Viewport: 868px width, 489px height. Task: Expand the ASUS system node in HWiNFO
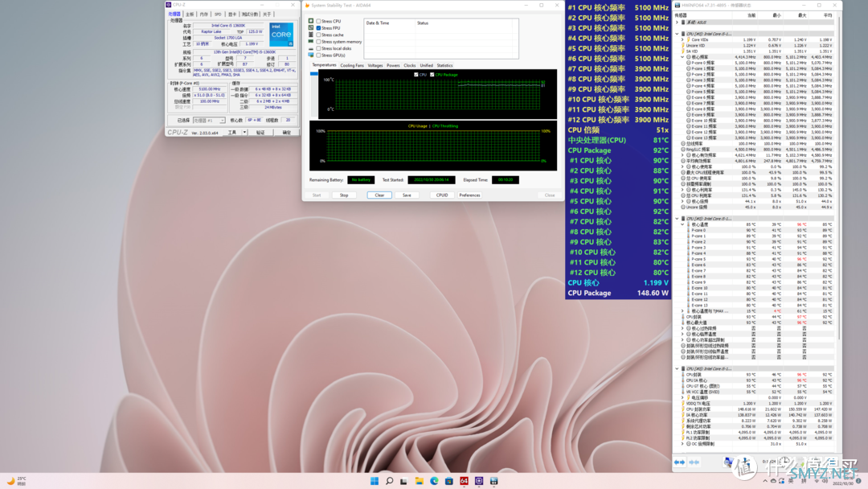[677, 23]
